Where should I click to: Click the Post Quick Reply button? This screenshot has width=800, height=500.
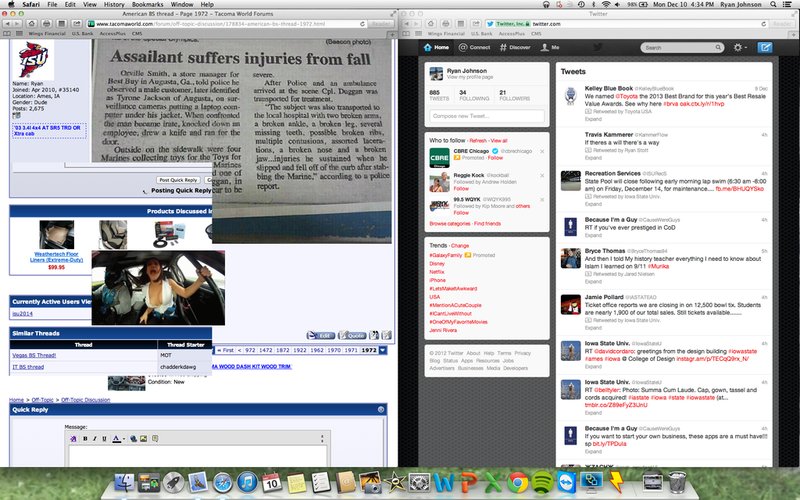tap(178, 180)
